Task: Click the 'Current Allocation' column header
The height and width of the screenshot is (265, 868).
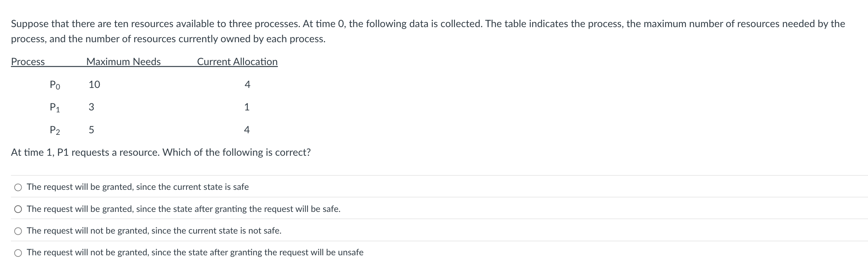Action: (237, 62)
